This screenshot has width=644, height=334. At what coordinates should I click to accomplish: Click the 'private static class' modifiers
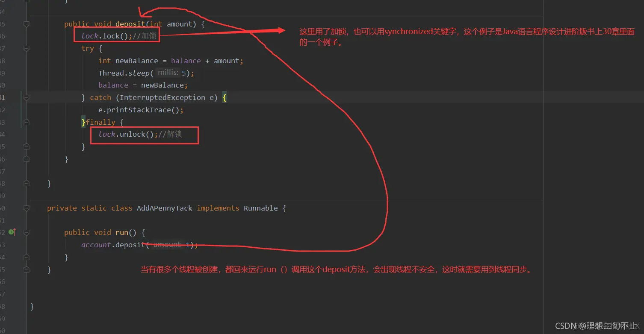89,208
